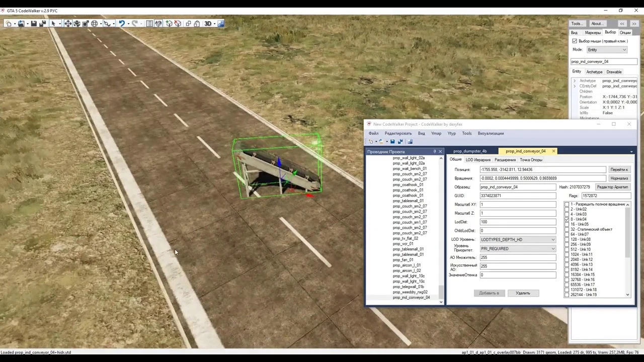Switch to the LOD Иерархия tab
The image size is (644, 362).
point(477,160)
